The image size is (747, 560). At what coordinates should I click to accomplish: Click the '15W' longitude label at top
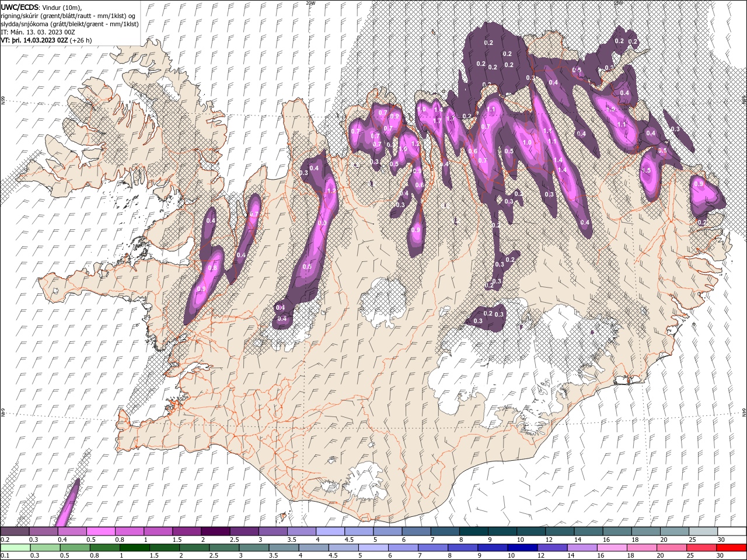coord(619,3)
